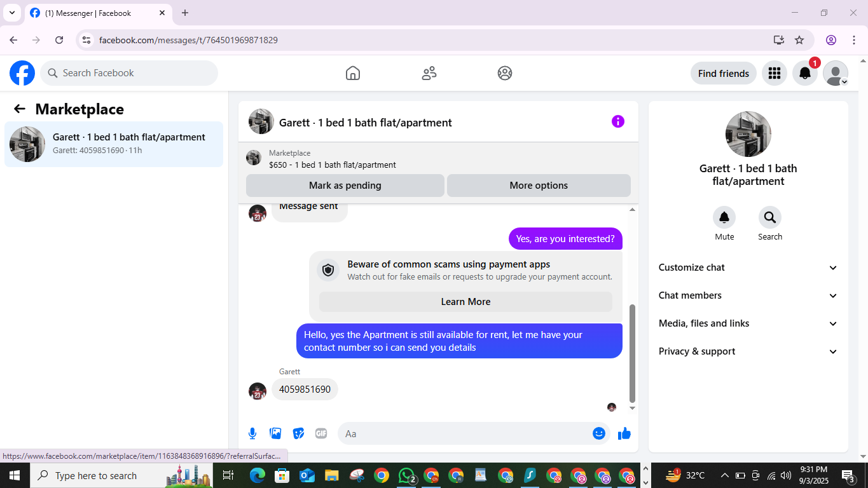
Task: Open Outlook from the taskbar
Action: [307, 475]
